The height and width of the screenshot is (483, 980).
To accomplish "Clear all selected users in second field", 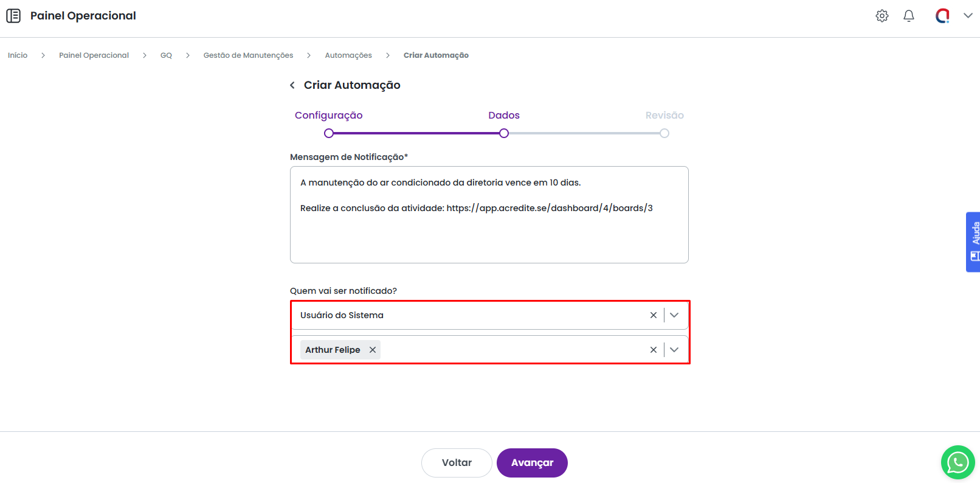I will pos(653,350).
